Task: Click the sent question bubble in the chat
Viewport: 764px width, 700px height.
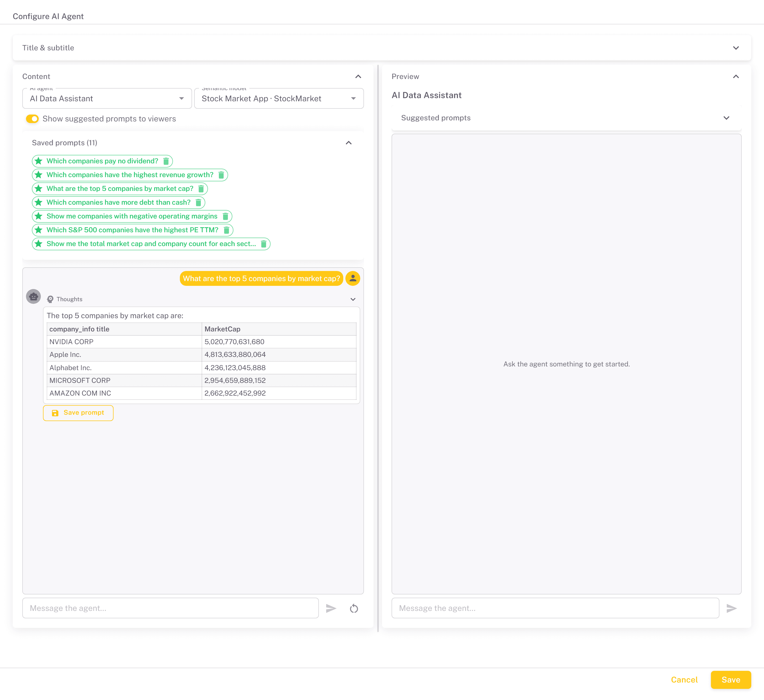Action: (262, 278)
